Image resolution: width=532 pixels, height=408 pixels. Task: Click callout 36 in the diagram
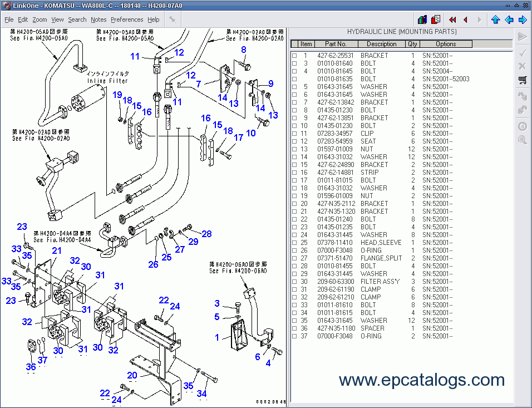coord(31,367)
